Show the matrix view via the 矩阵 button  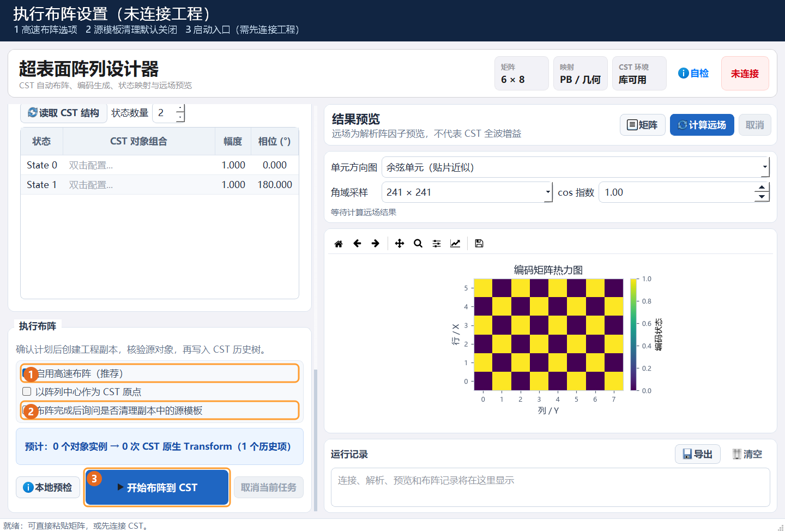pos(643,125)
